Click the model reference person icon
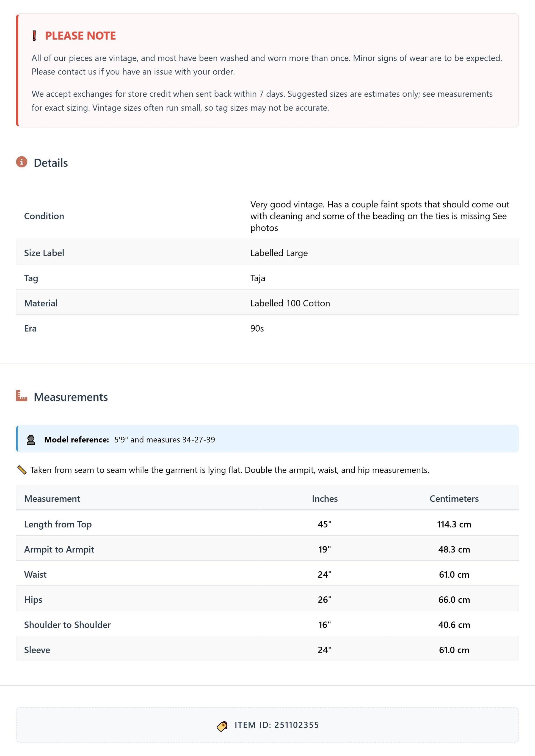Screen dimensions: 535x756 point(31,440)
